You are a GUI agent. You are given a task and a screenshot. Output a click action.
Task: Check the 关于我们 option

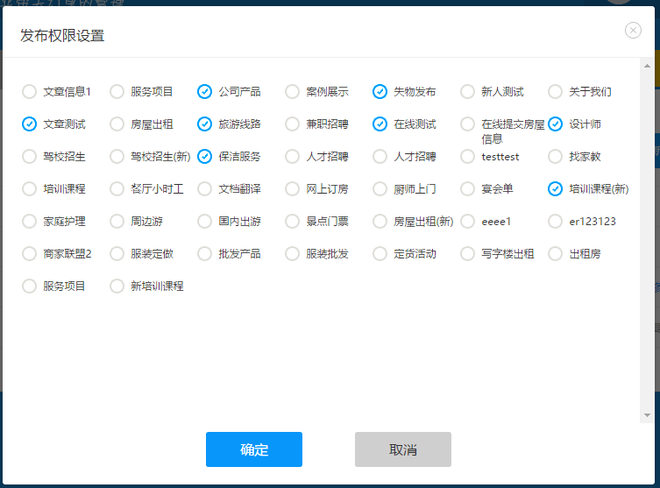pyautogui.click(x=556, y=92)
